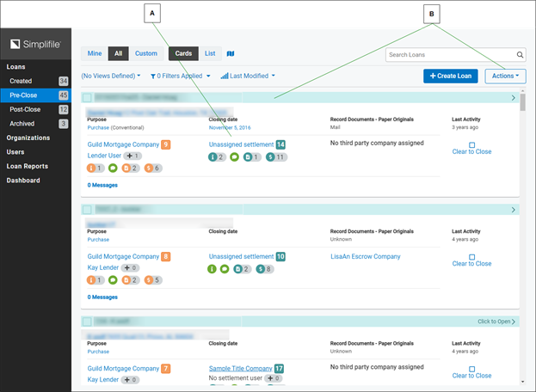Select the second loan card checkbox
536x392 pixels.
click(x=87, y=210)
